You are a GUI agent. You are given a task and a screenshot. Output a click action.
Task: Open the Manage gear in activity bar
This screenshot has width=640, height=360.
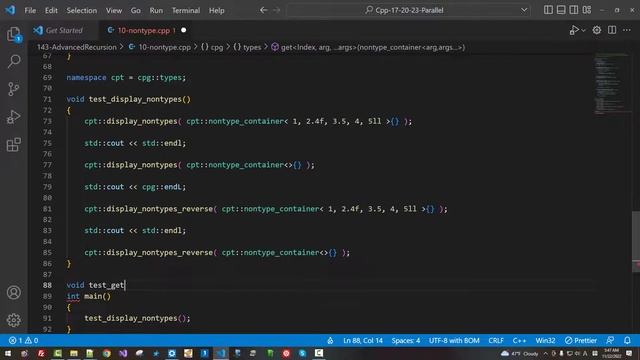click(x=13, y=320)
